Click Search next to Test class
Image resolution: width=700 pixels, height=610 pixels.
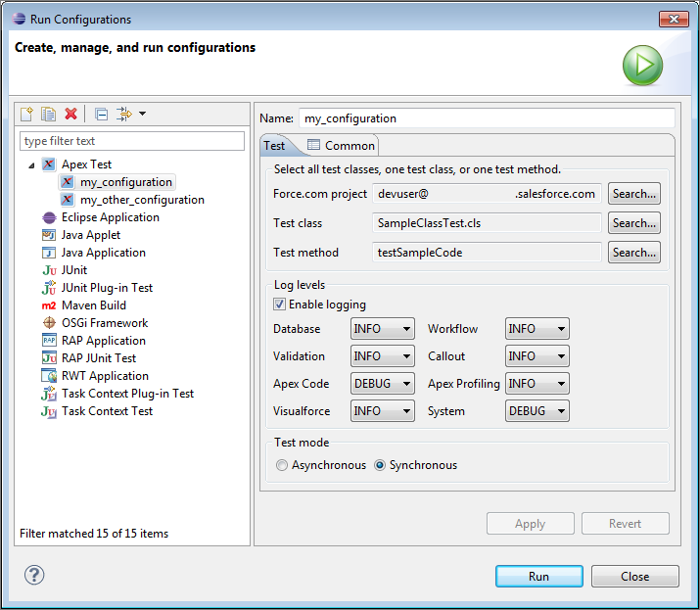[x=634, y=223]
